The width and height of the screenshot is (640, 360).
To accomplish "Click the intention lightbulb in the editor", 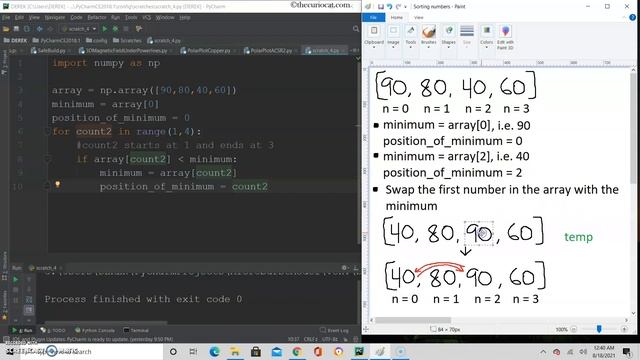I will (x=58, y=184).
